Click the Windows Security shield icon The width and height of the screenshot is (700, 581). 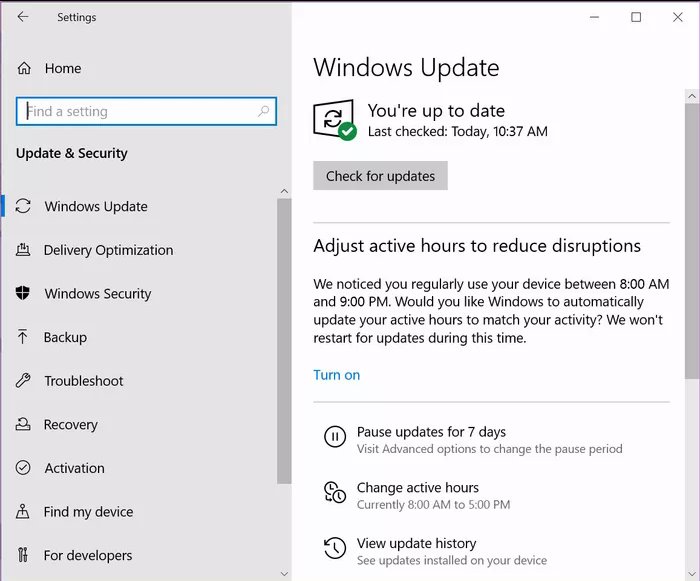tap(23, 293)
